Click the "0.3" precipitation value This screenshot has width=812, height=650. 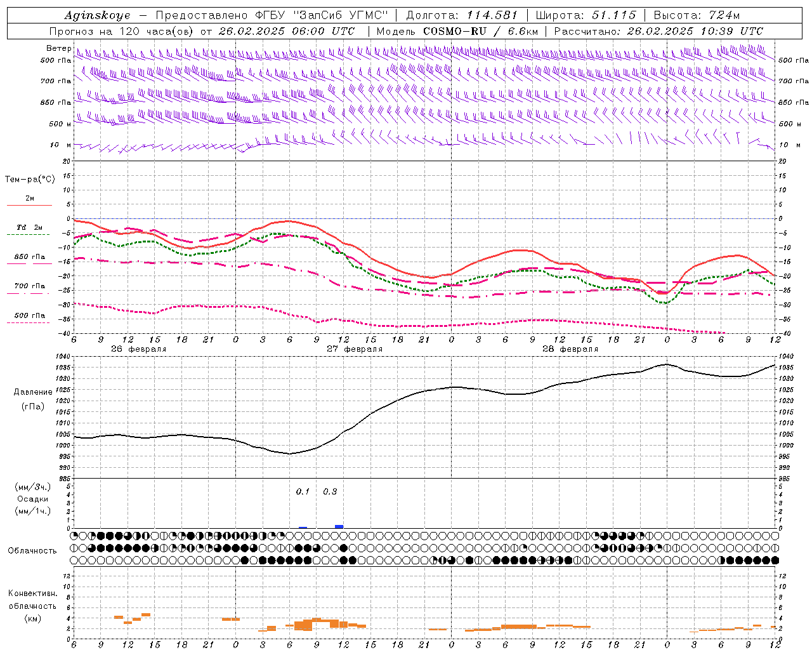(x=330, y=492)
